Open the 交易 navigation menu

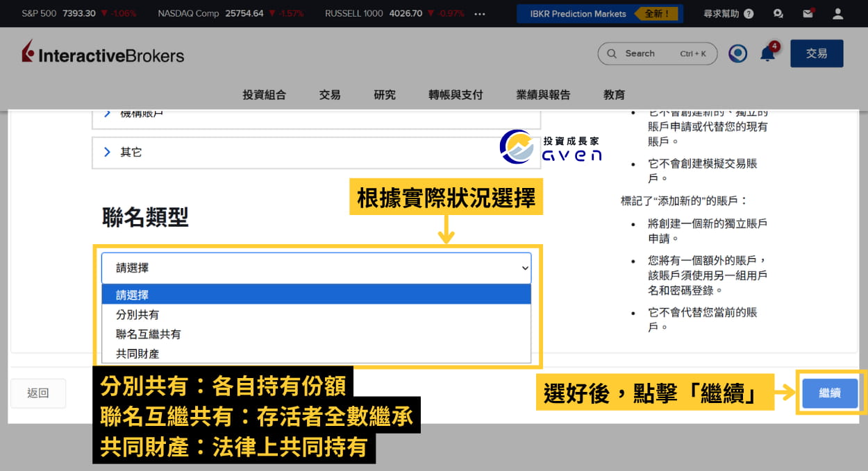[x=330, y=95]
